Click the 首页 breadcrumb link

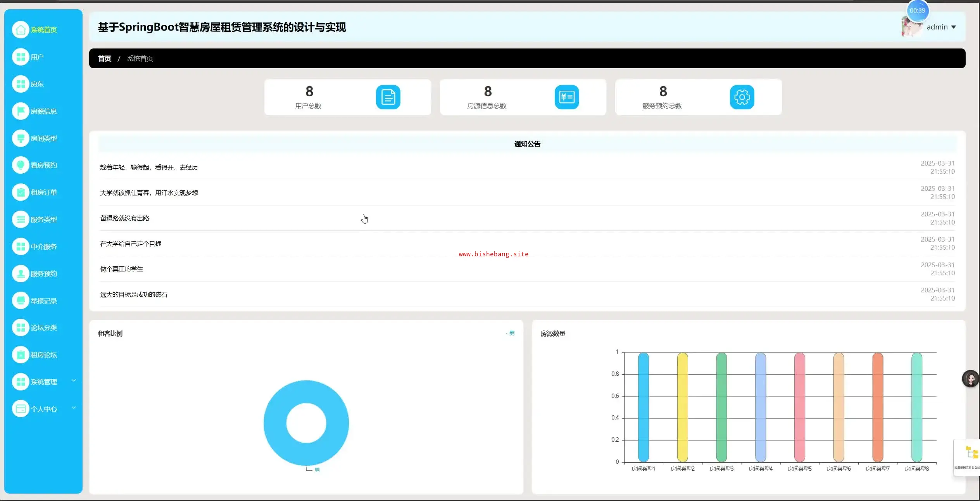[104, 59]
